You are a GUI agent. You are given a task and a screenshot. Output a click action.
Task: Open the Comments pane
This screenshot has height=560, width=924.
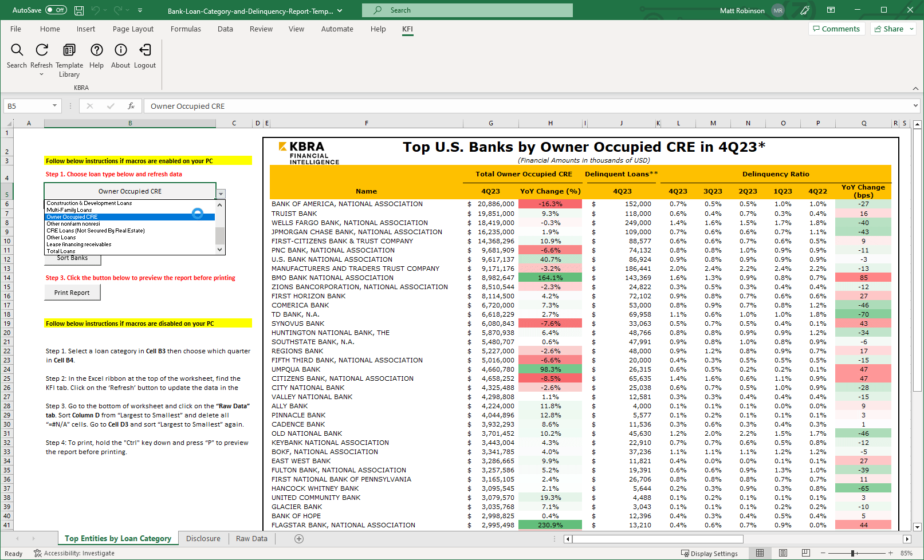(836, 29)
